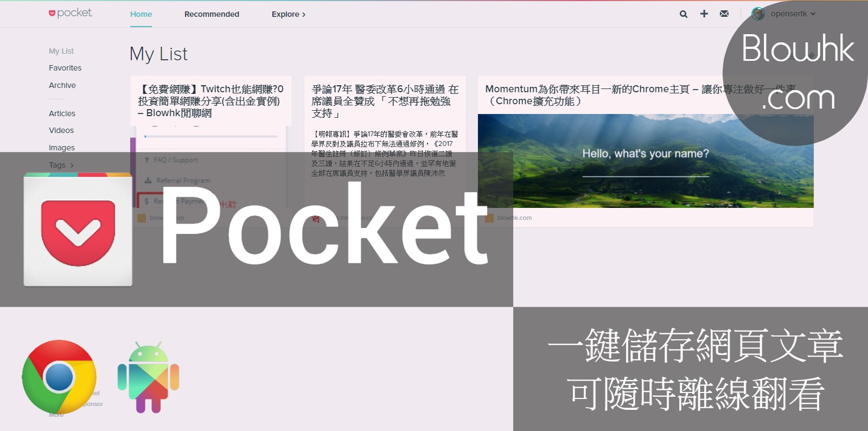Screen dimensions: 868x431
Task: Open the Explore menu
Action: [x=289, y=14]
